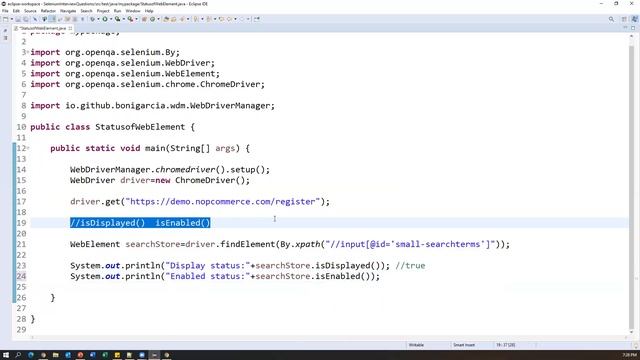Close the StatusofWebElement.java tab
Image resolution: width=640 pixels, height=360 pixels.
[x=70, y=28]
